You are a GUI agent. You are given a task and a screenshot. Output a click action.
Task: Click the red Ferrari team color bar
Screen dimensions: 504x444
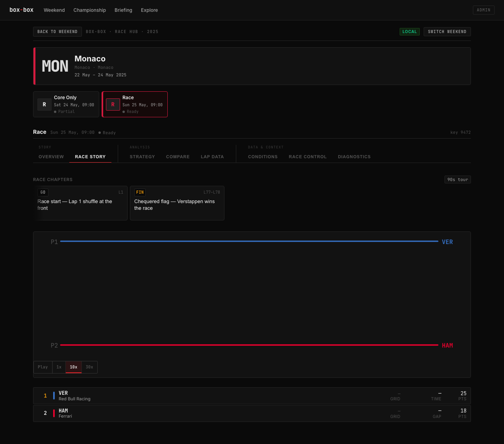[x=54, y=414]
